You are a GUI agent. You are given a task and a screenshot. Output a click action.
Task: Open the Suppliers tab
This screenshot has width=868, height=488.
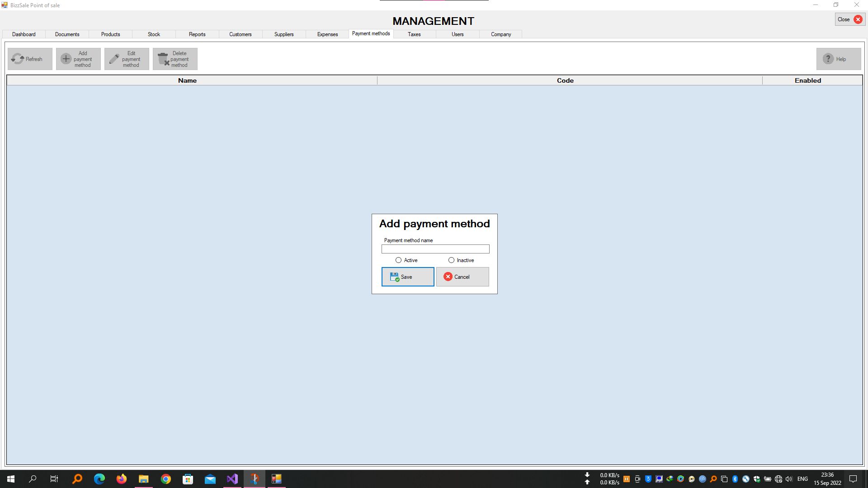[x=284, y=34]
